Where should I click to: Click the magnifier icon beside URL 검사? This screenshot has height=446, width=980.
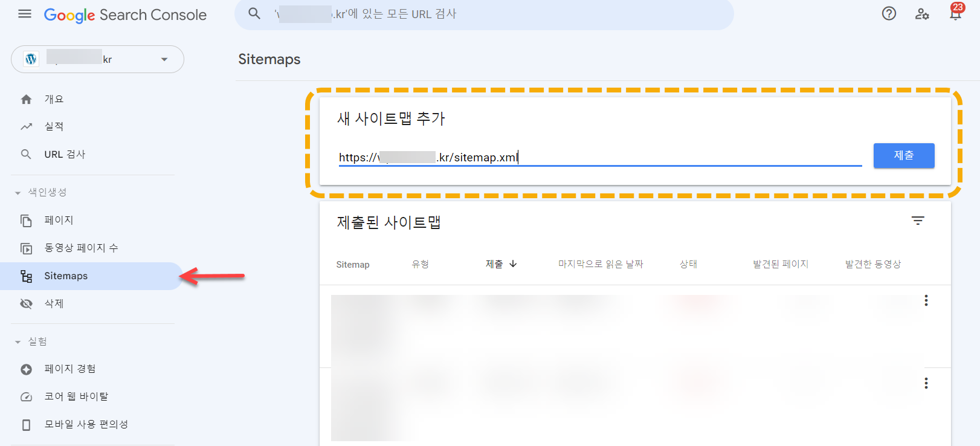(26, 155)
